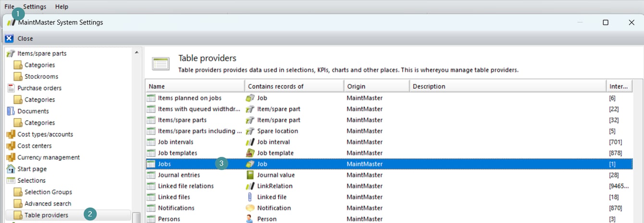The width and height of the screenshot is (644, 223).
Task: Select the Advanced search tree item
Action: 48,203
